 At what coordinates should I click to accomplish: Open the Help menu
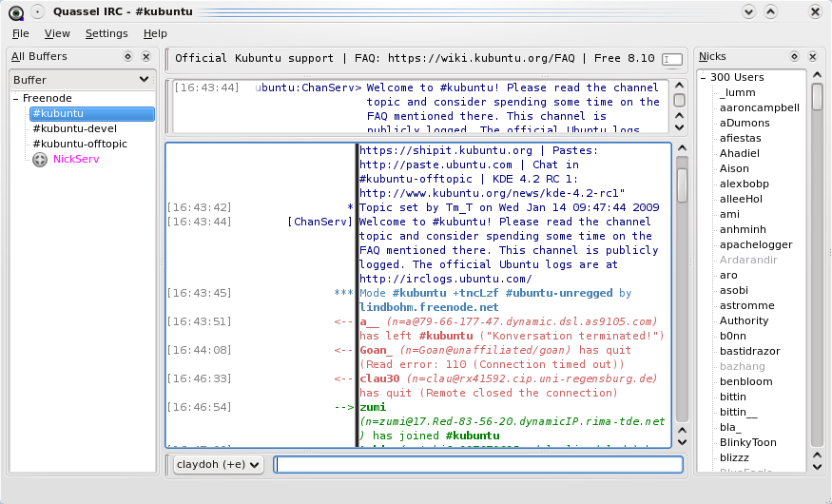point(155,33)
